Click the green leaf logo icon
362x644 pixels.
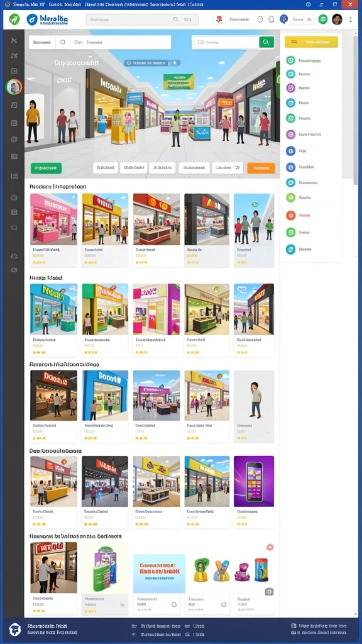(14, 19)
